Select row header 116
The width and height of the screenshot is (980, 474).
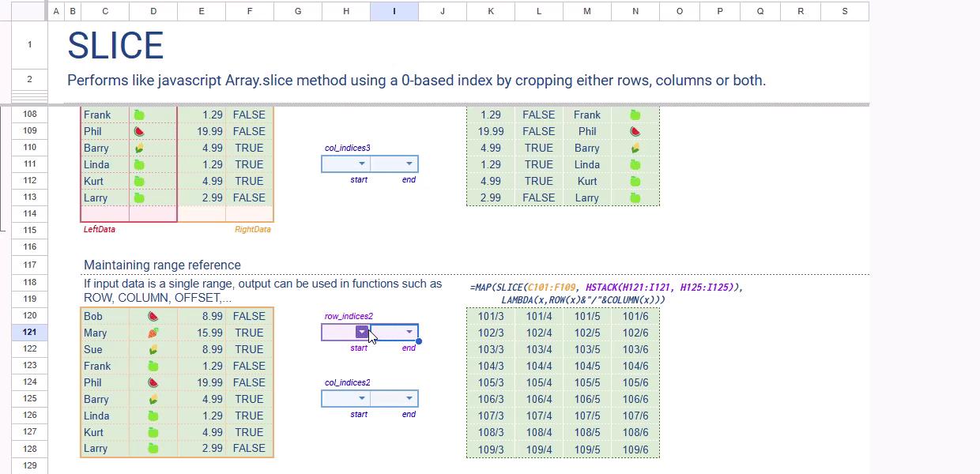(30, 247)
